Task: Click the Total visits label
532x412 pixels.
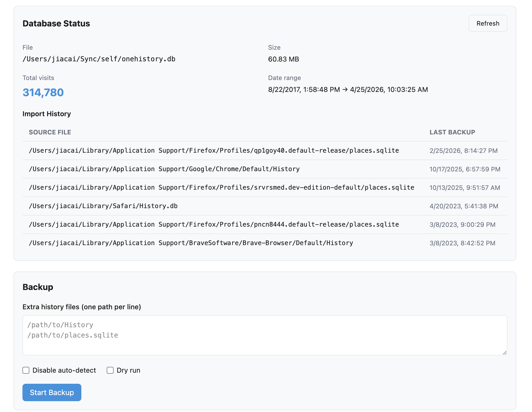Action: [x=38, y=78]
